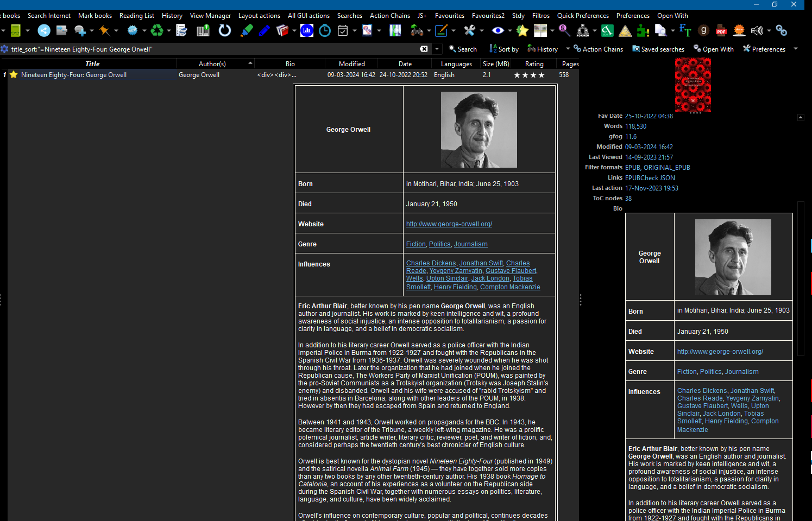Screen dimensions: 812x521
Task: Click the green recycle icon
Action: pos(157,31)
